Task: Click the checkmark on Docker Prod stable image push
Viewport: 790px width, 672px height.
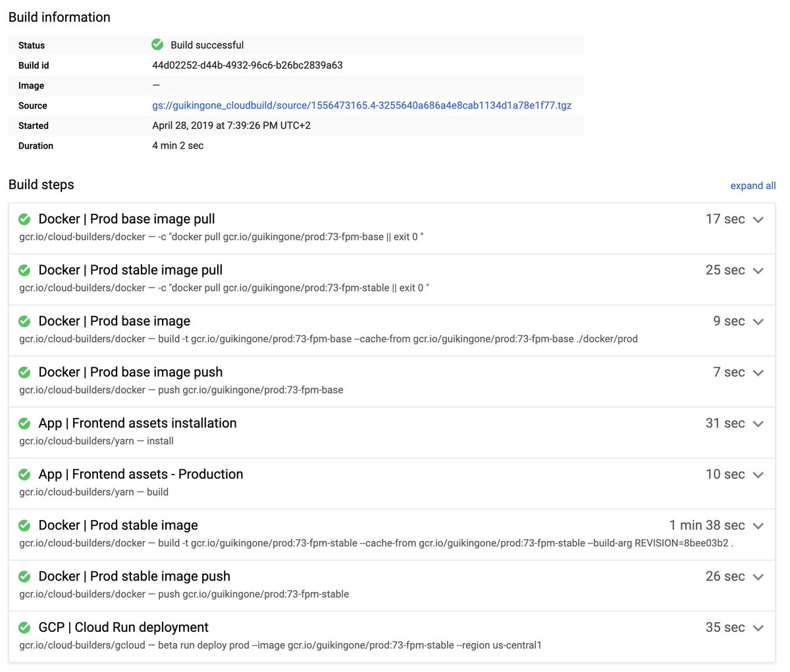Action: coord(24,577)
